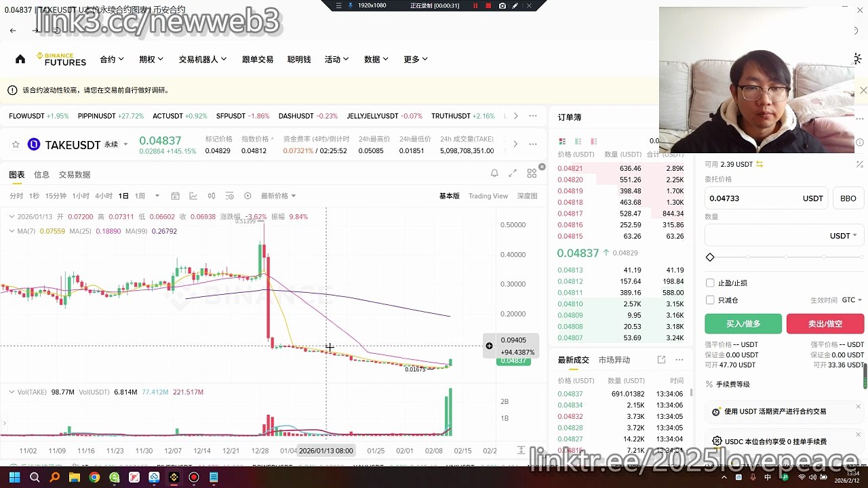Open the eye display settings toolbar icon
Image resolution: width=868 pixels, height=488 pixels.
(230, 196)
